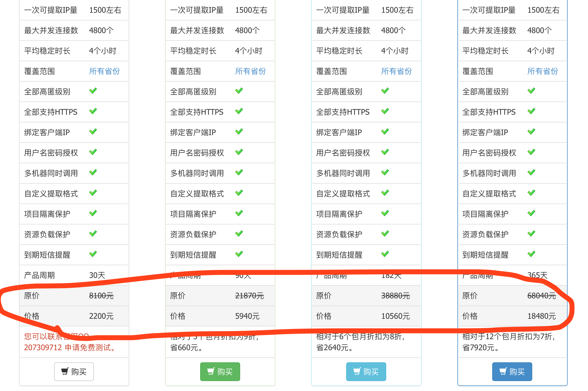Click the 到期短信提醒 checkmark in the fourth plan
588x391 pixels.
tap(531, 254)
